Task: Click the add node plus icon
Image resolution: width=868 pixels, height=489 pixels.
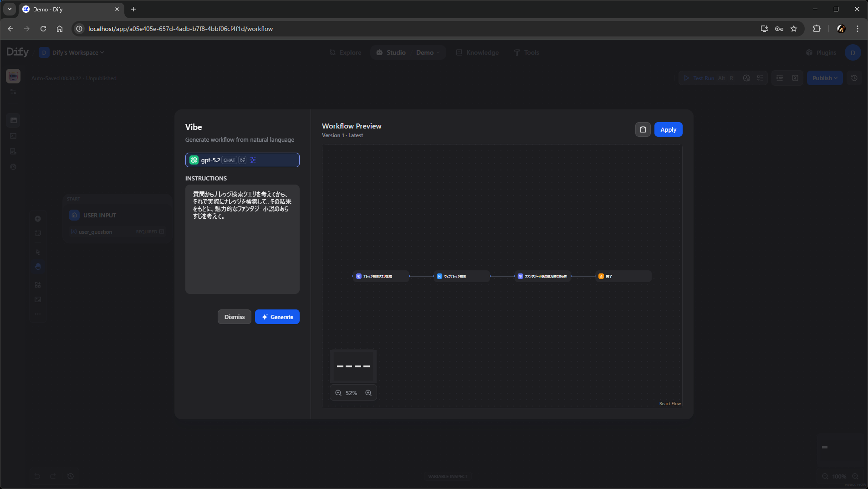Action: point(38,219)
